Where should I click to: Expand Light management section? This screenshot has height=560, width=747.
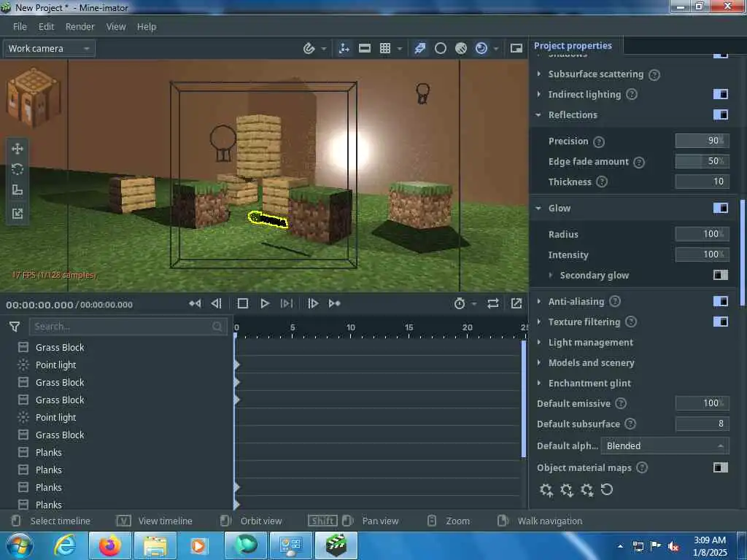coord(539,342)
